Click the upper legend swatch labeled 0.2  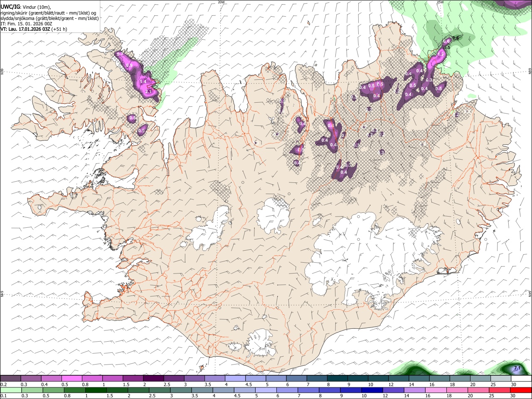click(x=11, y=378)
